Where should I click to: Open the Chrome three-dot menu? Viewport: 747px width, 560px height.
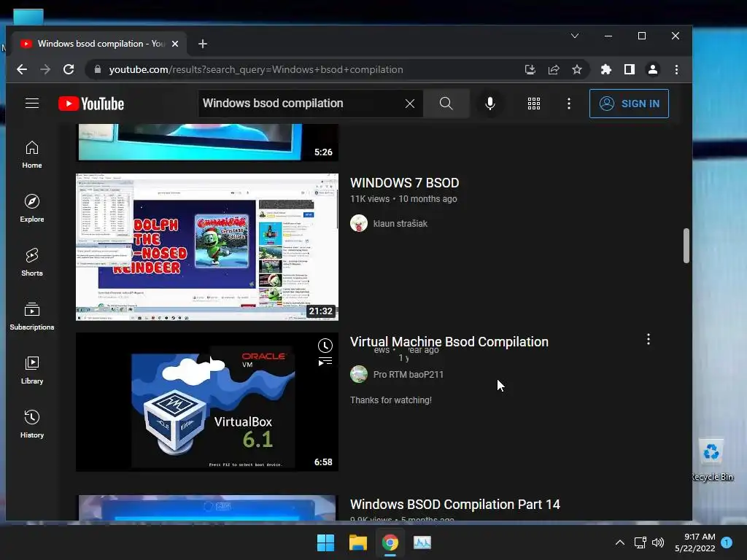[676, 69]
